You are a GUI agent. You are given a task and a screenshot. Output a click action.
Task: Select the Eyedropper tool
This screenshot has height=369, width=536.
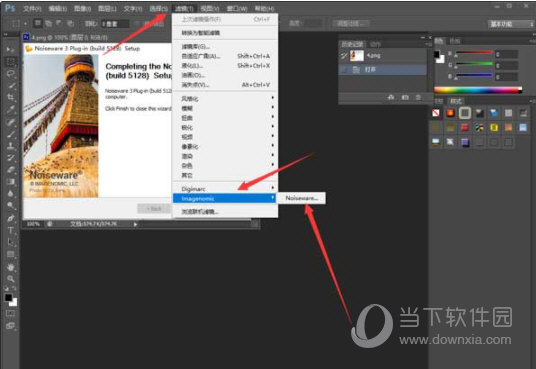pos(10,109)
